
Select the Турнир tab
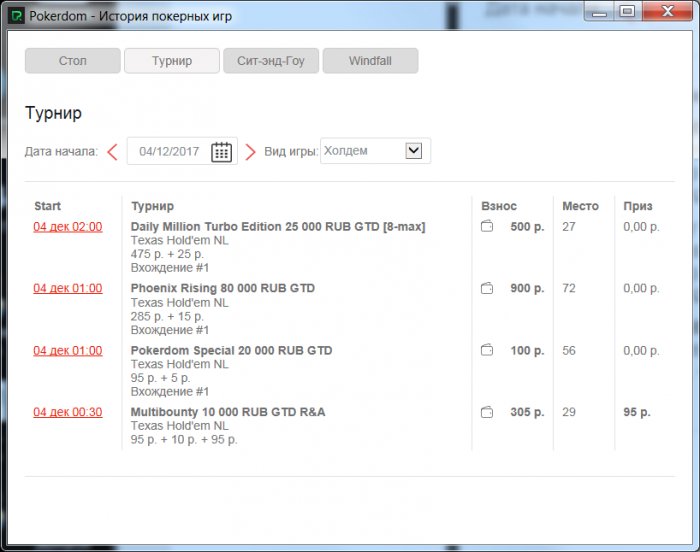172,61
